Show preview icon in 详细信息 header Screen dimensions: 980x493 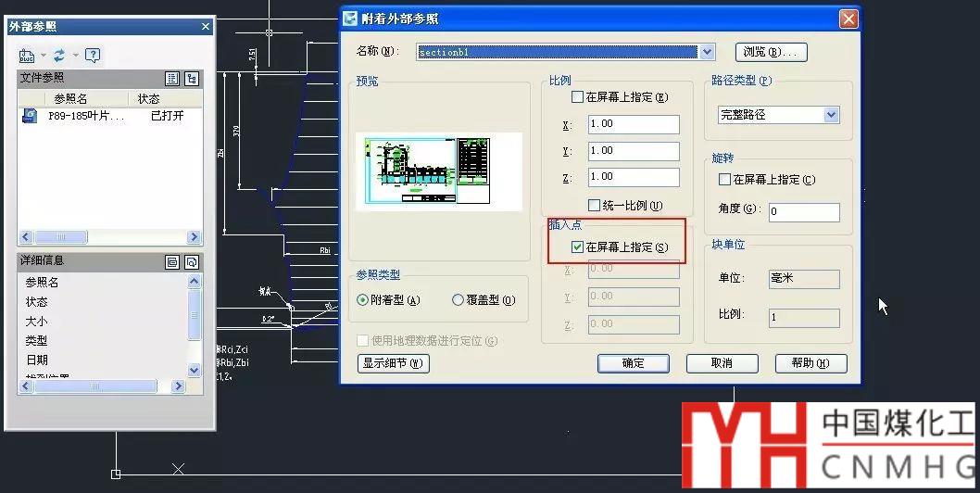[192, 262]
